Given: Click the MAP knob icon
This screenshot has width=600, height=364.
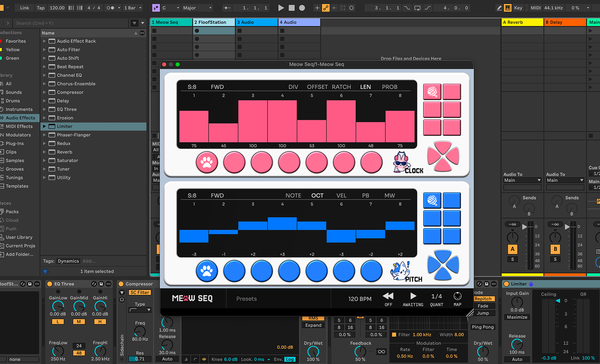Looking at the screenshot, I should (457, 296).
